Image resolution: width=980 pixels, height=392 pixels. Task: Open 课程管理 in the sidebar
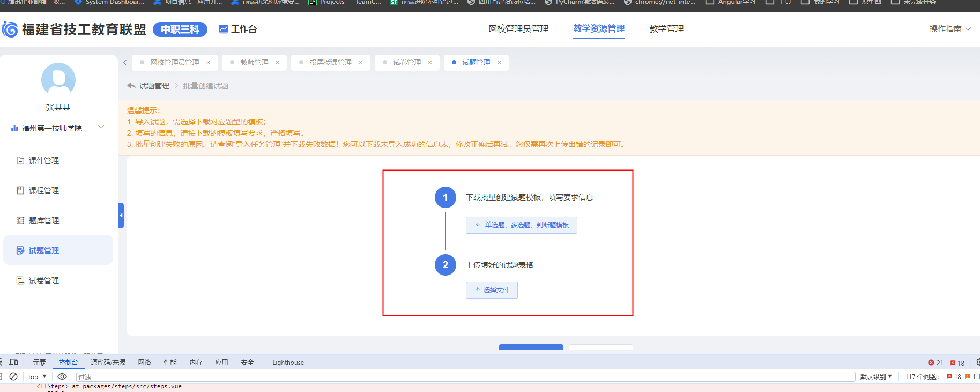click(58, 190)
